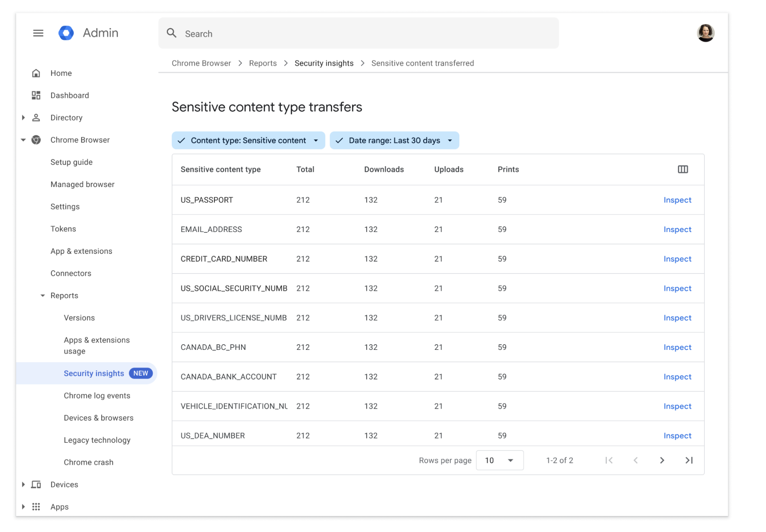This screenshot has width=766, height=532.
Task: Click Sensitive content transferred breadcrumb
Action: tap(422, 63)
